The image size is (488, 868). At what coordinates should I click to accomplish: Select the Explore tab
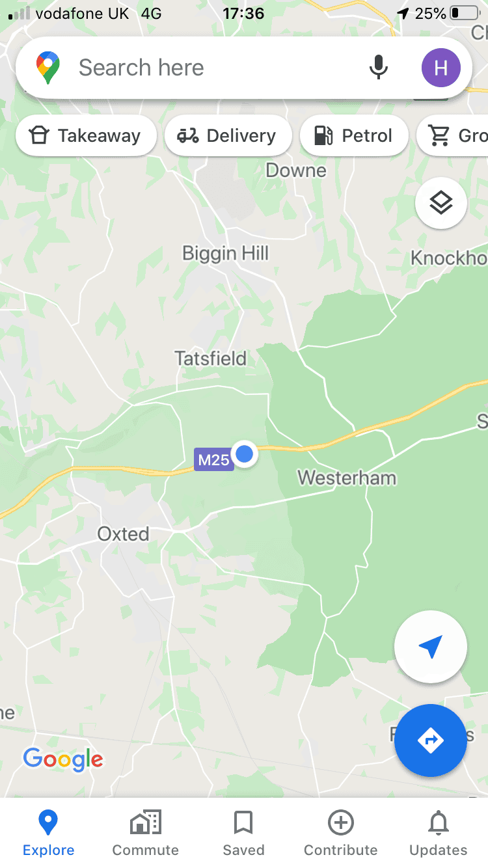tap(49, 834)
